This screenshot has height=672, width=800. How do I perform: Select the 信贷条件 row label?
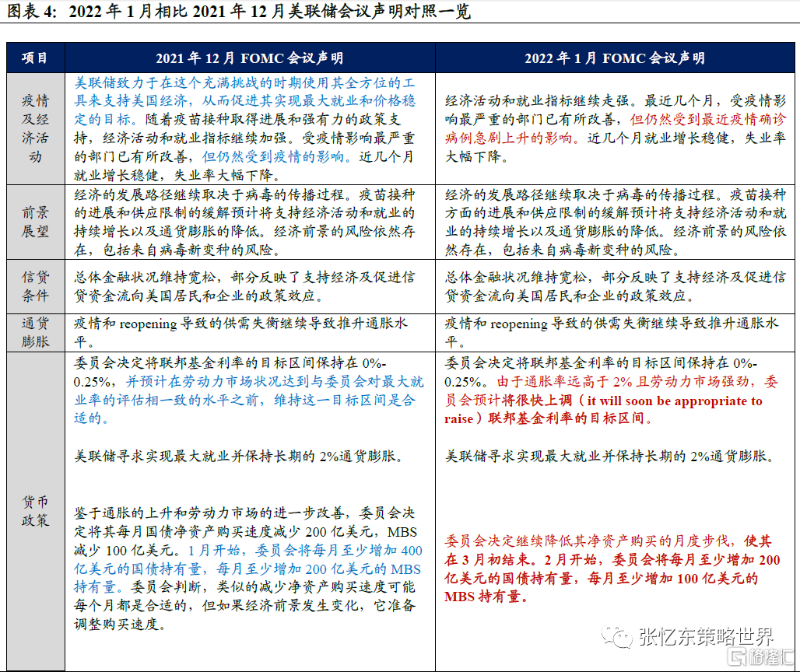(x=34, y=286)
